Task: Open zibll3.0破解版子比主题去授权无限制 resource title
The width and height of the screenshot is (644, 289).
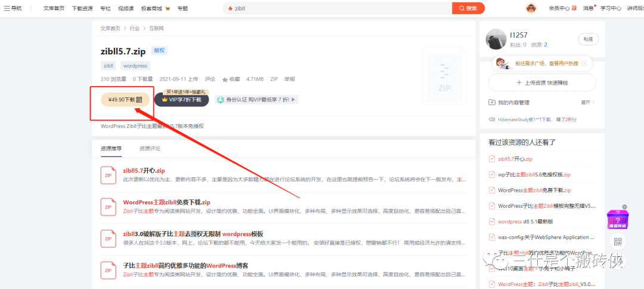Action: (x=193, y=233)
